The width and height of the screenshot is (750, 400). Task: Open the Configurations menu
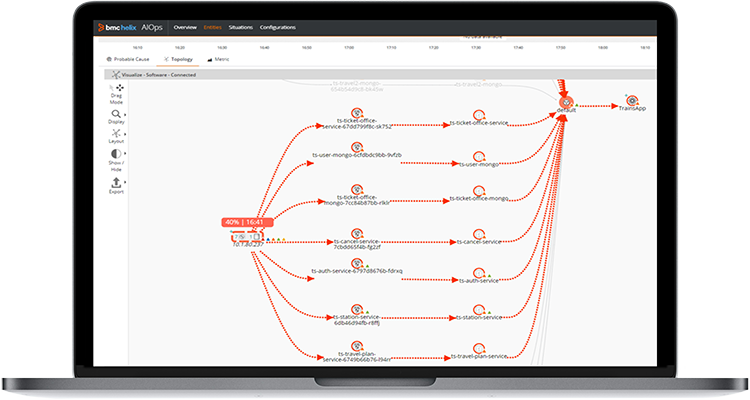coord(277,28)
